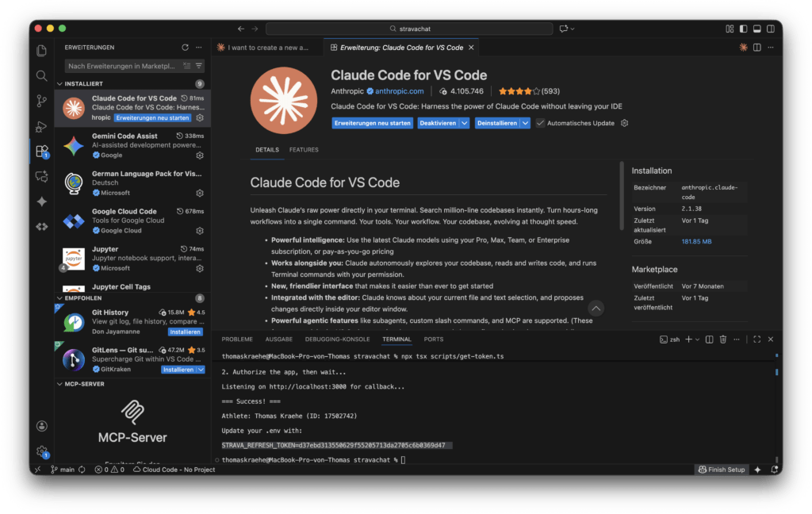This screenshot has width=812, height=514.
Task: Open Google Cloud Code icon in activity bar
Action: tap(42, 226)
